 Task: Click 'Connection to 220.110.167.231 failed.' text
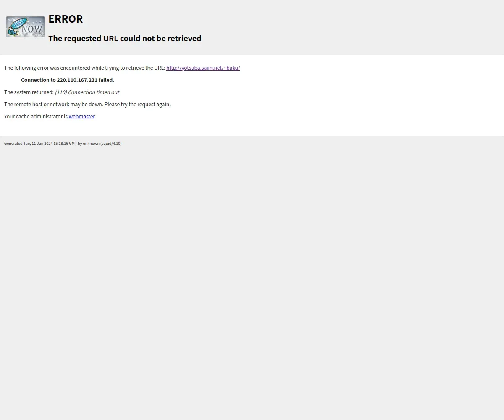coord(68,80)
